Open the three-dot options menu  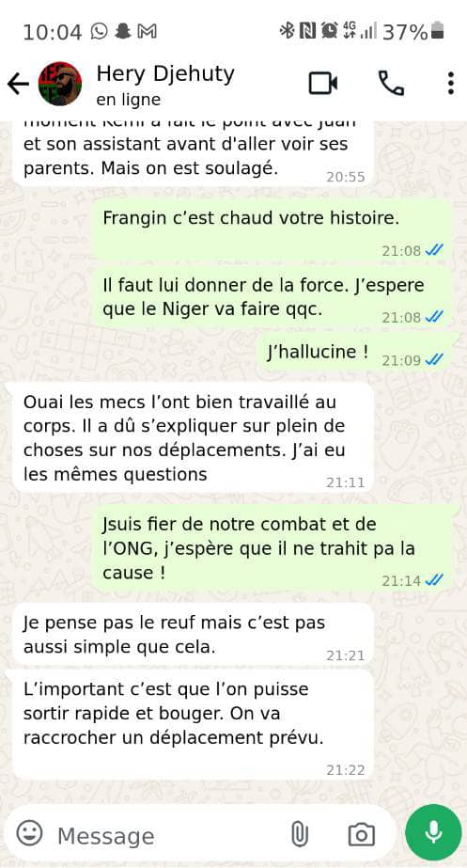pos(451,84)
